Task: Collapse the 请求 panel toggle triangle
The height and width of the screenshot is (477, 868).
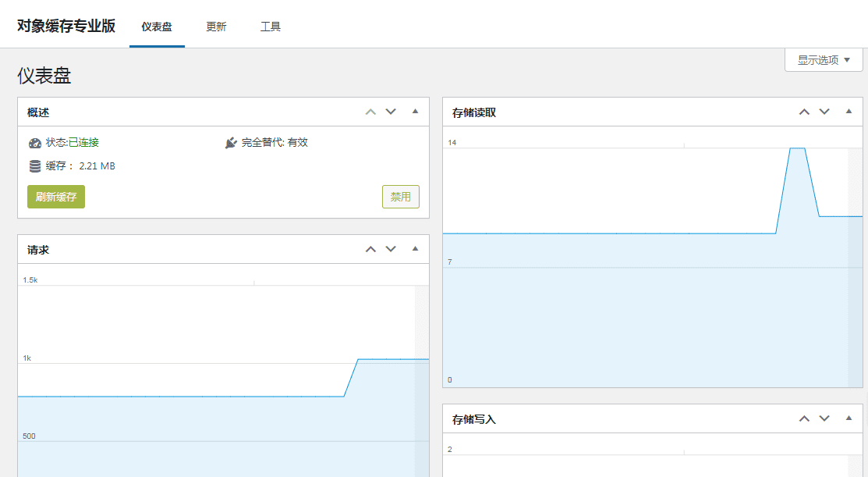Action: coord(415,249)
